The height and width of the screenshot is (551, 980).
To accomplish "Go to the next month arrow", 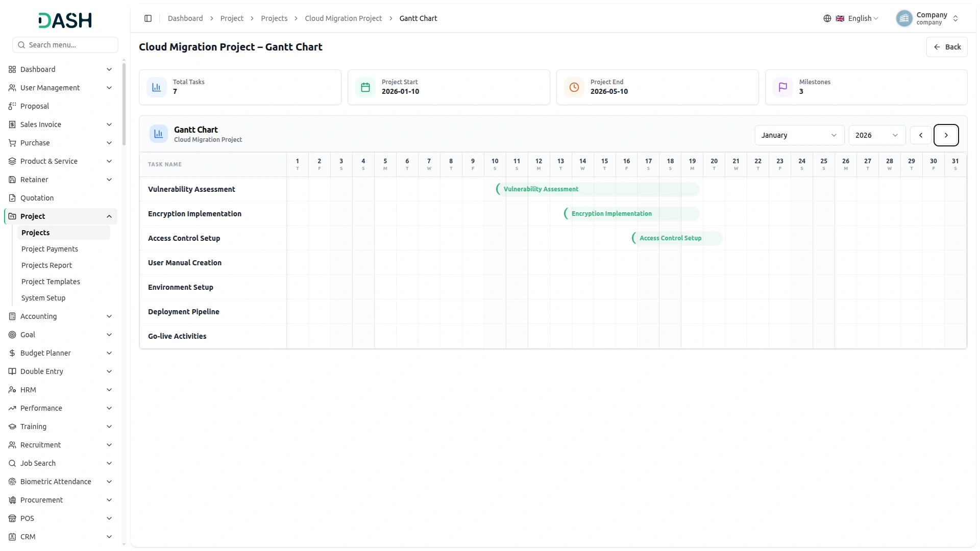I will tap(946, 135).
